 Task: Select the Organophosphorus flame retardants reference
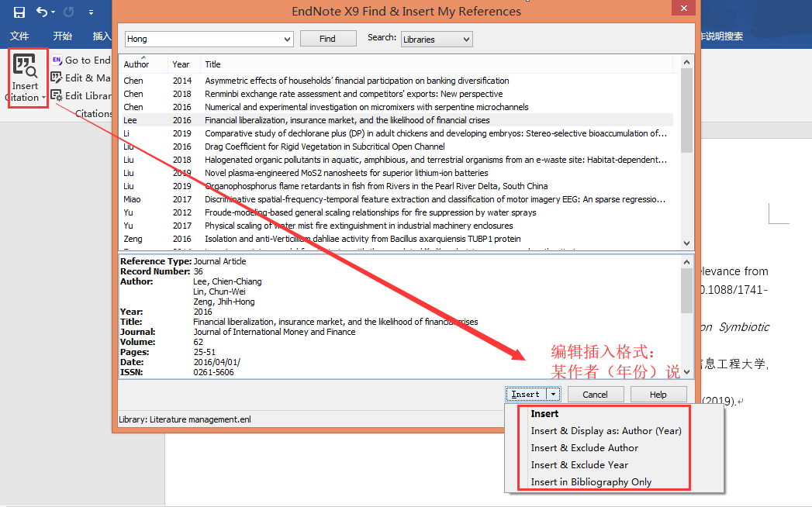[x=396, y=186]
